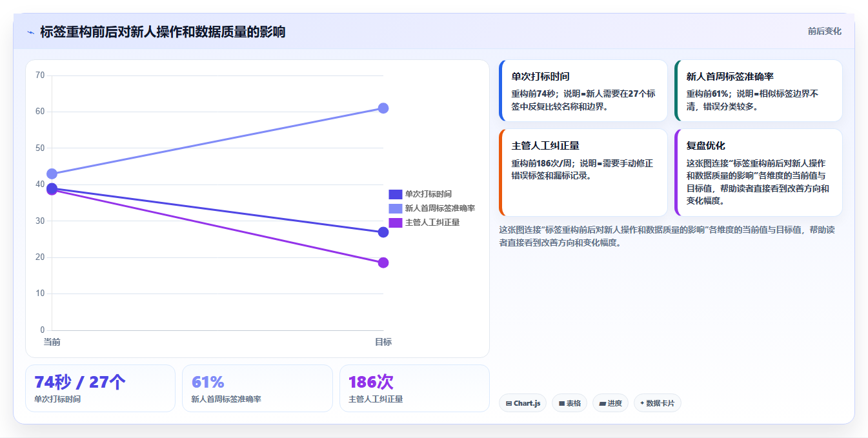
Task: Click 主管人工纠正量 caption under 186次 stat
Action: [x=376, y=399]
